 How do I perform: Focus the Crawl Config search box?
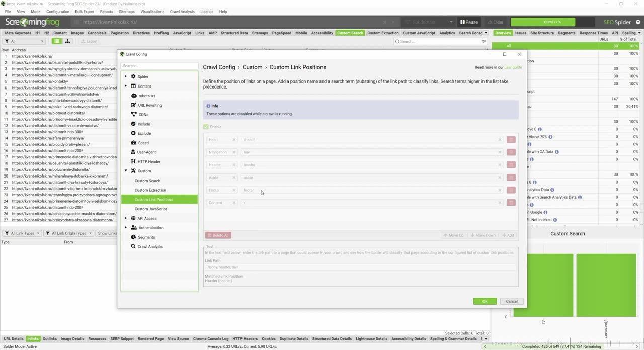point(159,66)
